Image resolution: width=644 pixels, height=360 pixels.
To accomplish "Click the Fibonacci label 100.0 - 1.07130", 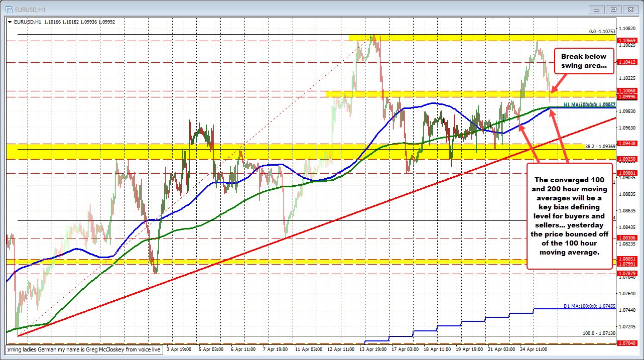I will coord(599,333).
